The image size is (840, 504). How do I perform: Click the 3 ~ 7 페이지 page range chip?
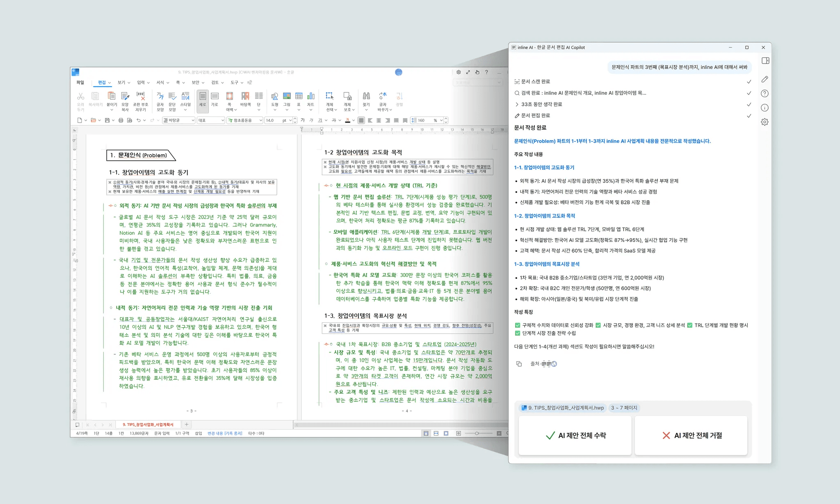tap(624, 408)
